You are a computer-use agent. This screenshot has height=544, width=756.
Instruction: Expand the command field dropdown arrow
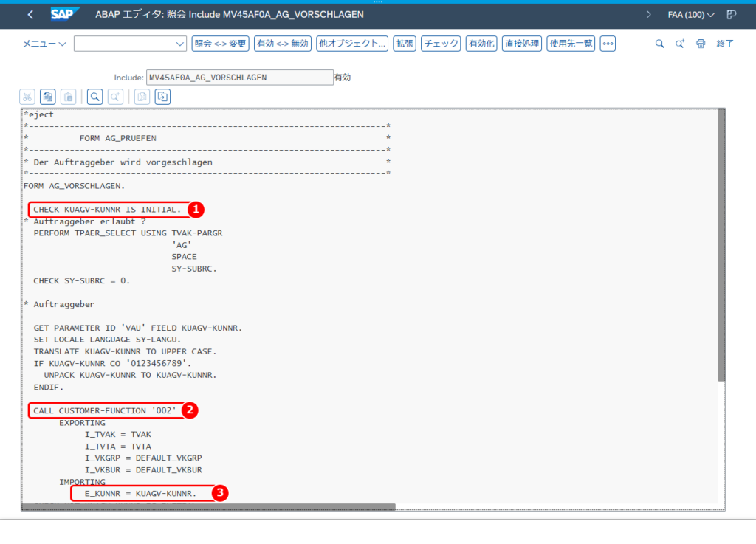click(180, 44)
